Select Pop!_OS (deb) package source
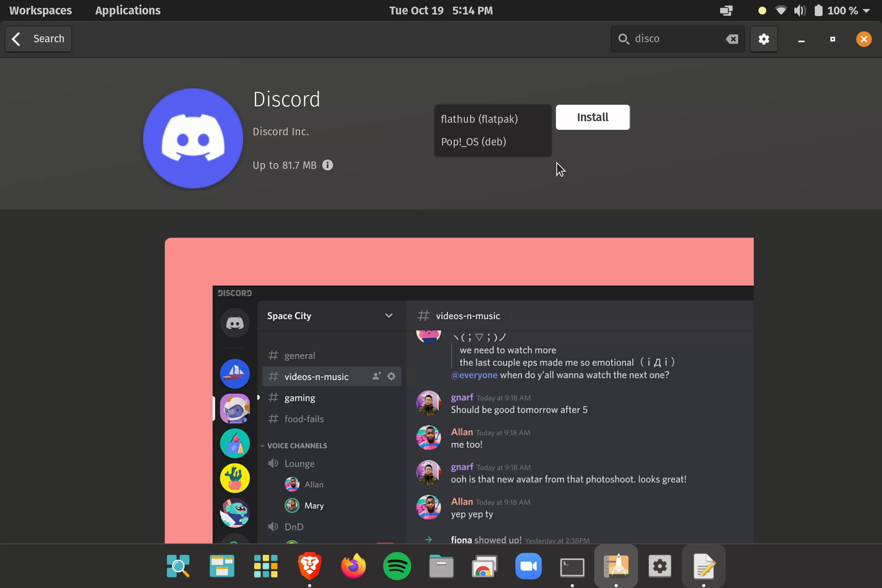The width and height of the screenshot is (882, 588). pos(473,142)
